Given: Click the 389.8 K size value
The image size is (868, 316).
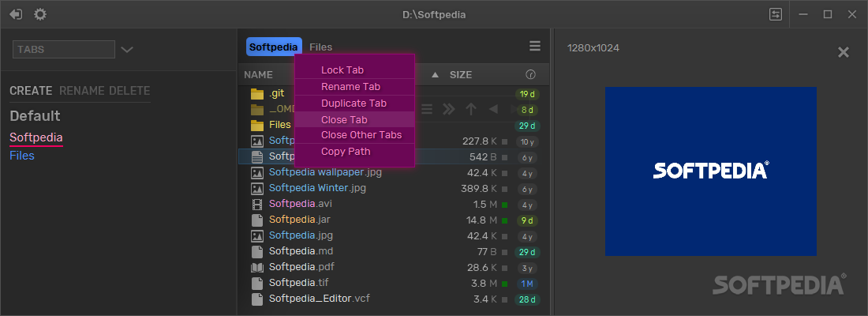Looking at the screenshot, I should click(479, 189).
